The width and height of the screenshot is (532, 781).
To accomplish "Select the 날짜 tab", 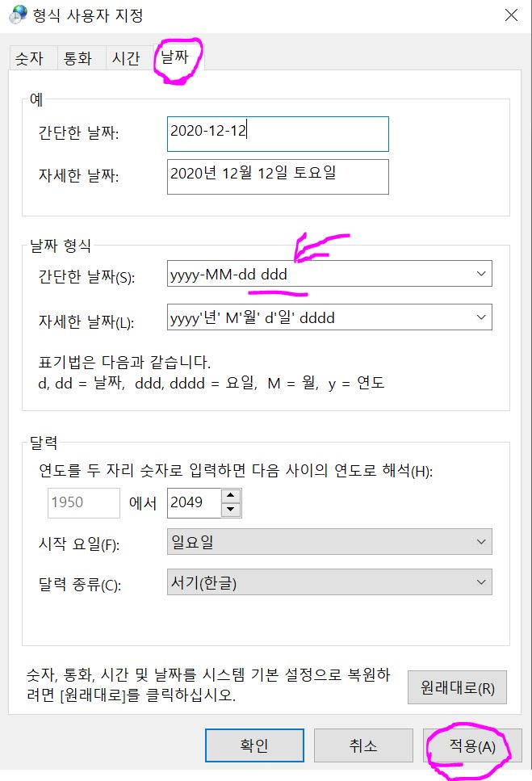I will 175,57.
